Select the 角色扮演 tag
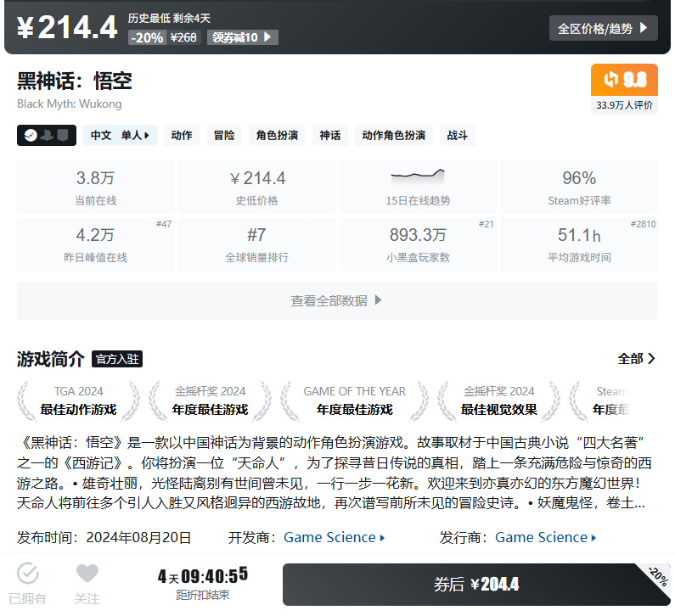This screenshot has height=616, width=675. [x=277, y=136]
